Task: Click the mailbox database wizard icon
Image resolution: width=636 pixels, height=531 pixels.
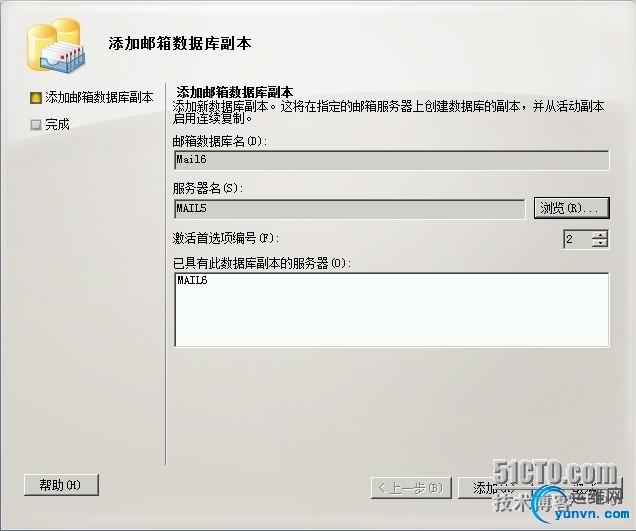Action: click(x=56, y=45)
